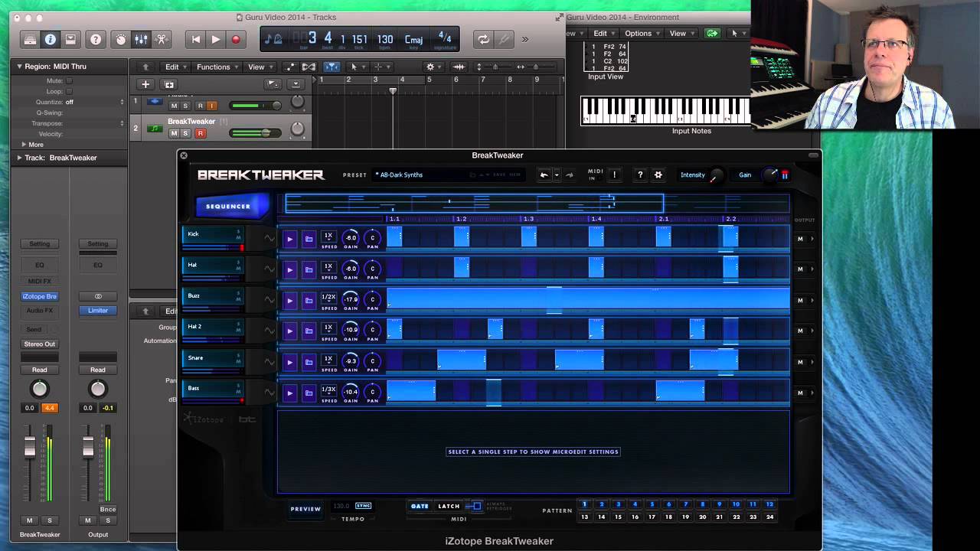Open the Kick track sample folder icon
The height and width of the screenshot is (551, 980).
point(309,239)
